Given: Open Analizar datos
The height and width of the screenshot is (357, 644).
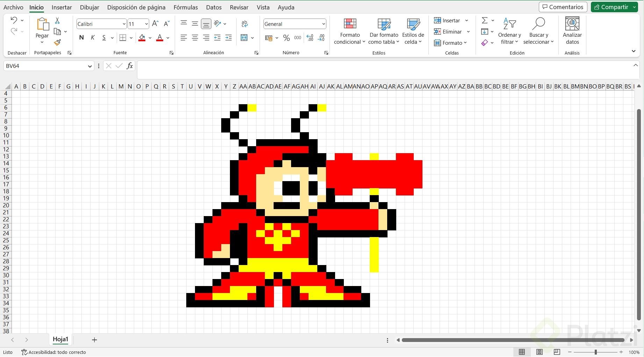Looking at the screenshot, I should [x=572, y=31].
